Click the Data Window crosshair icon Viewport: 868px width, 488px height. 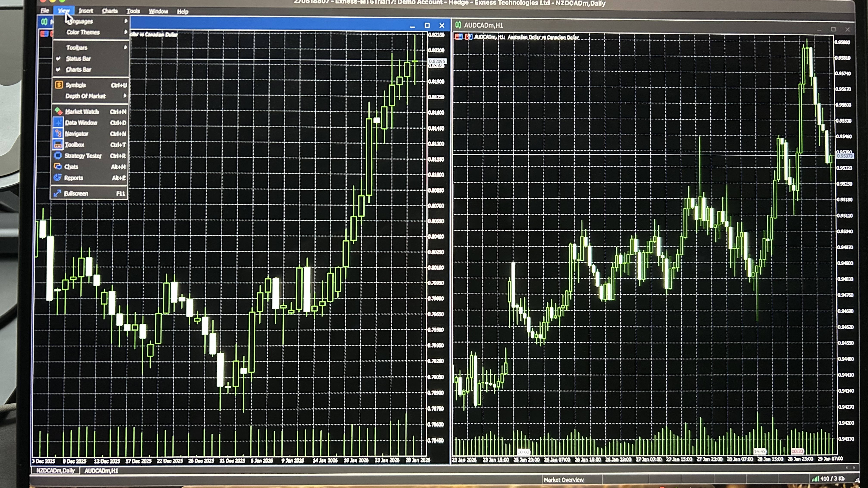(x=58, y=122)
